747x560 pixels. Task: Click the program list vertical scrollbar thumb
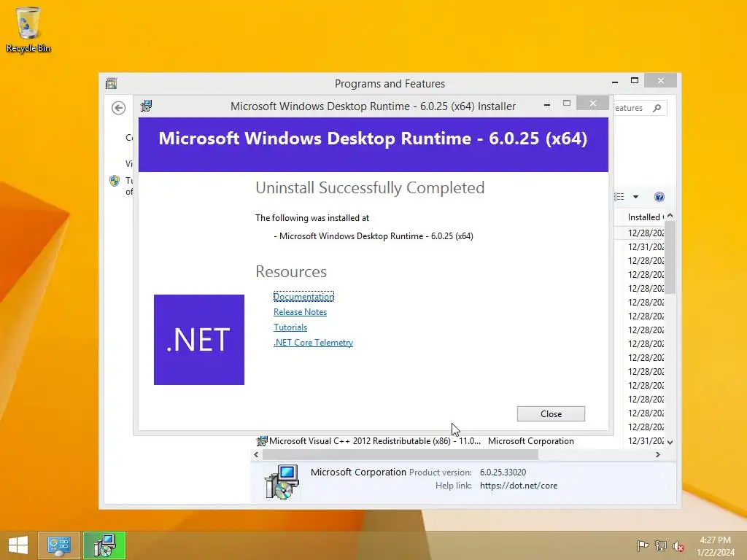point(670,257)
